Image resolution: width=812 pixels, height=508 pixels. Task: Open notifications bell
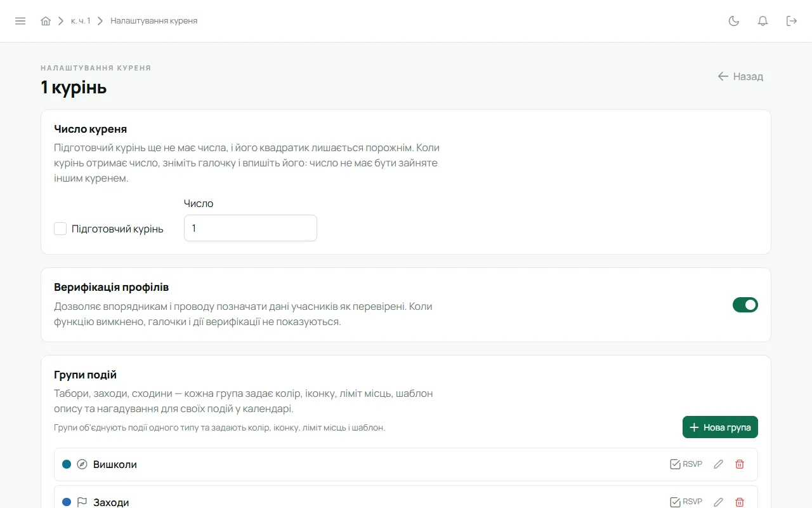(763, 21)
